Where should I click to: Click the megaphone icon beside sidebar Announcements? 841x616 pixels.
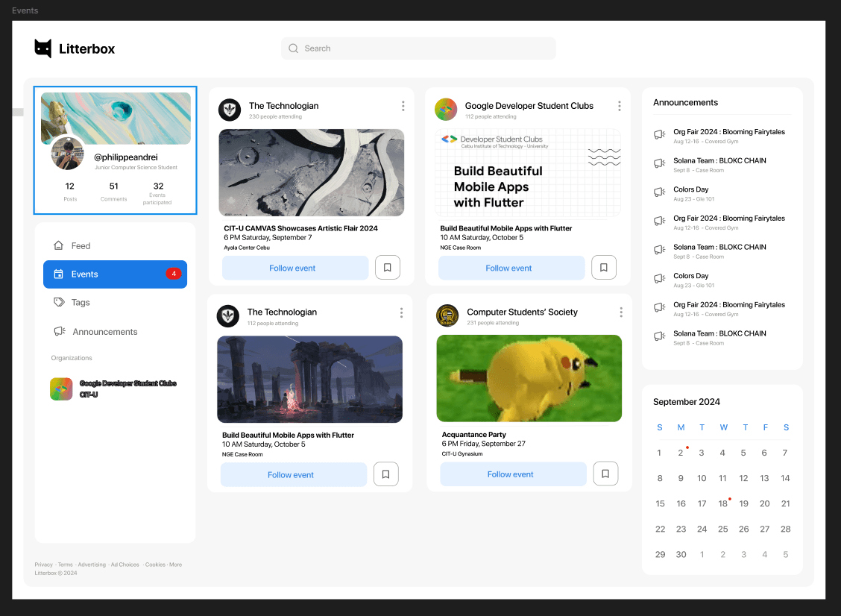[60, 332]
